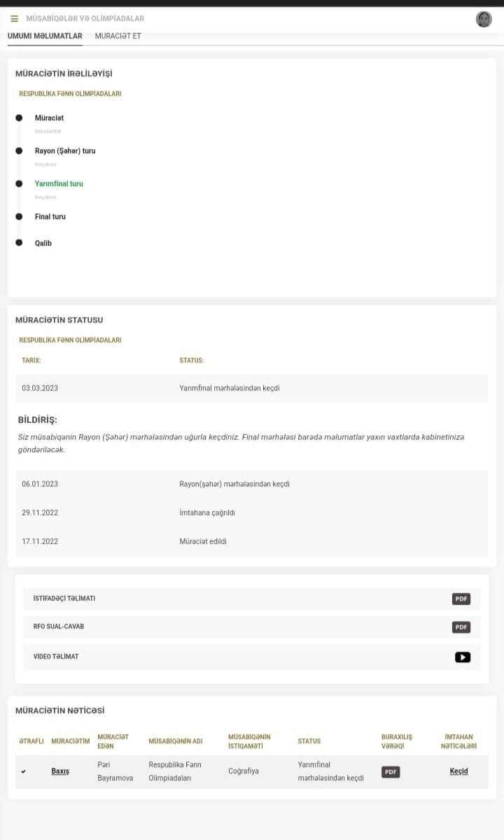Switch to the Müraciət Et tab
The image size is (504, 840).
(118, 36)
